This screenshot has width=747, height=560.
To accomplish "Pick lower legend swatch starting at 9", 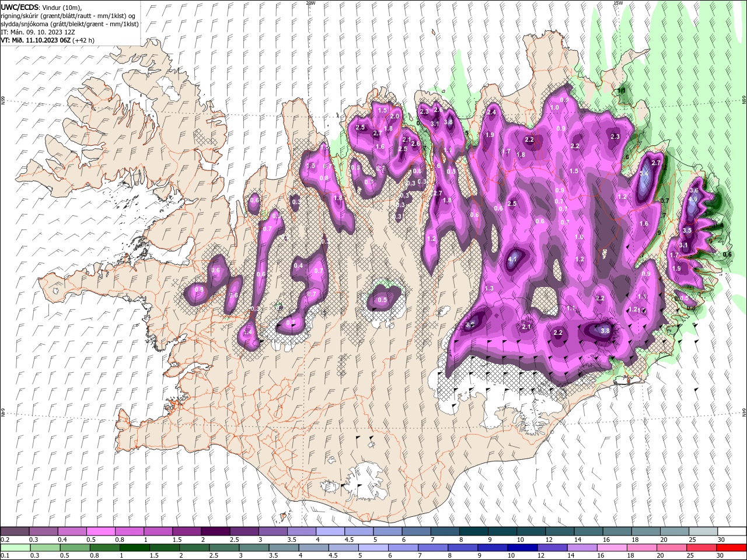I will pos(492,548).
